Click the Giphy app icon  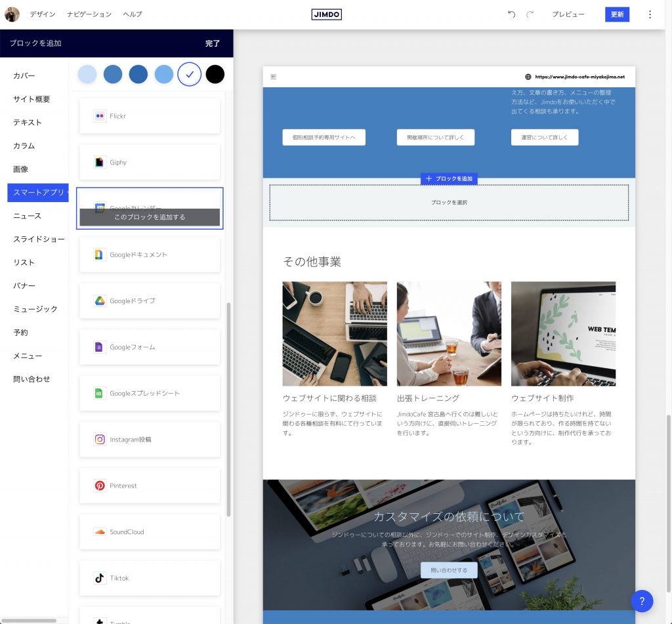pos(100,162)
